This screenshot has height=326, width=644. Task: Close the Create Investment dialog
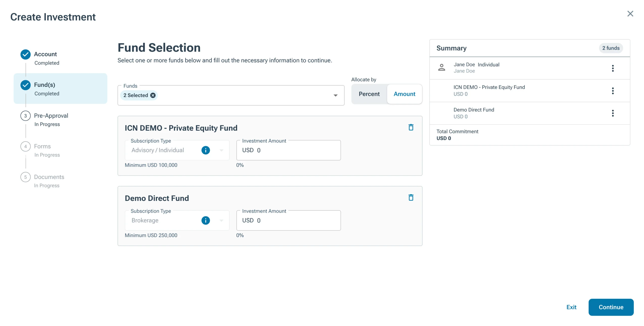[x=630, y=14]
